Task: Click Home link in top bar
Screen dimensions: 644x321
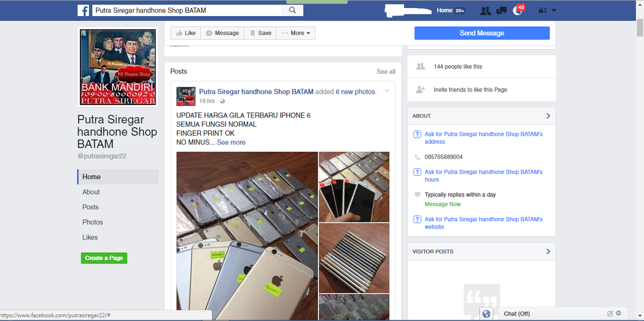Action: coord(444,11)
